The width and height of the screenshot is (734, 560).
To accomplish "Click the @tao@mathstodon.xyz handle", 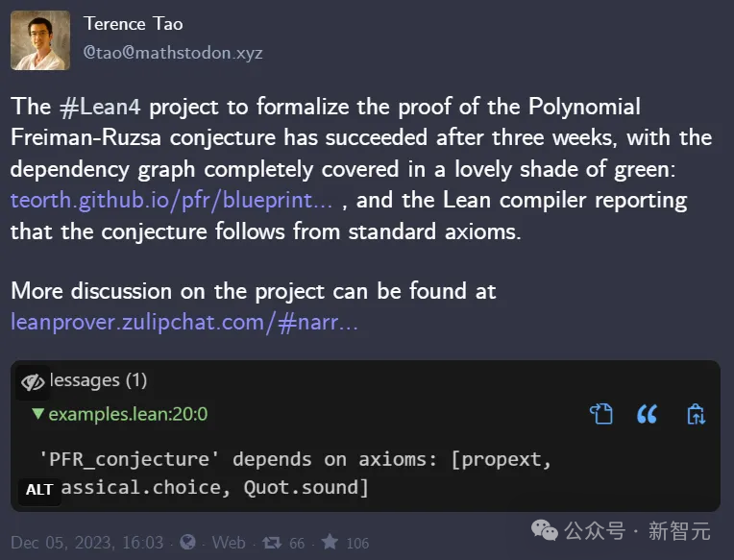I will pos(173,53).
